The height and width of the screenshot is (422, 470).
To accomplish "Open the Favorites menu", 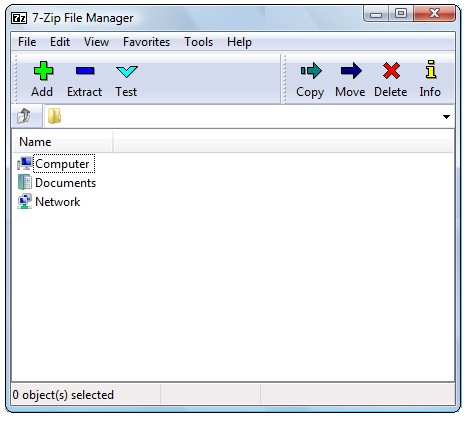I will (146, 42).
